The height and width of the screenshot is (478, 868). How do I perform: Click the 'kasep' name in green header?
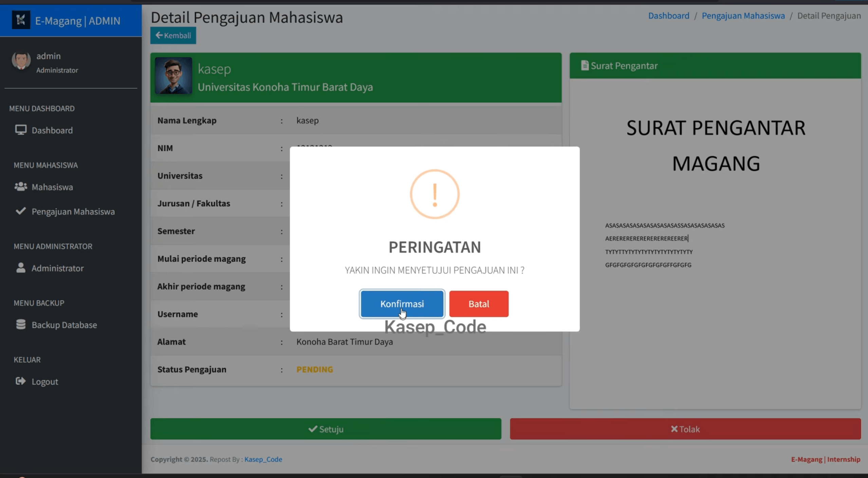[215, 69]
